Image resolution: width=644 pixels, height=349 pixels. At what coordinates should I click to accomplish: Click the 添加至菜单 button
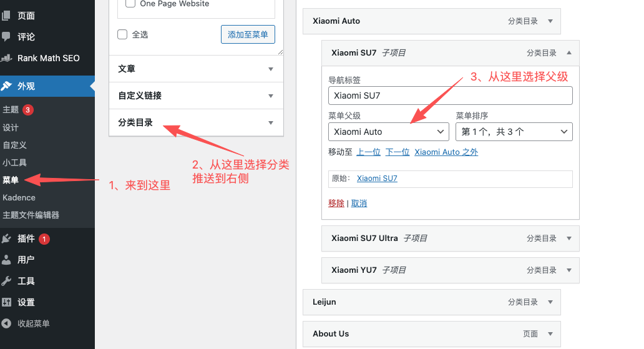tap(248, 34)
